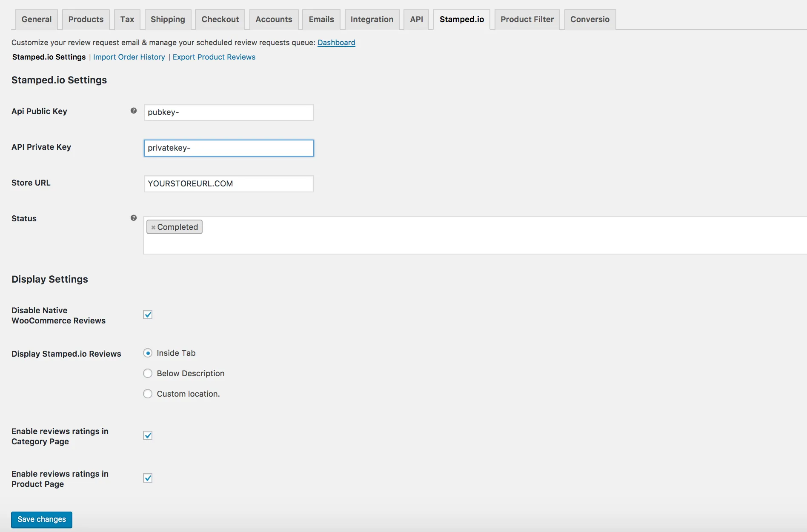Open the Tax tab
The image size is (807, 532).
tap(127, 20)
